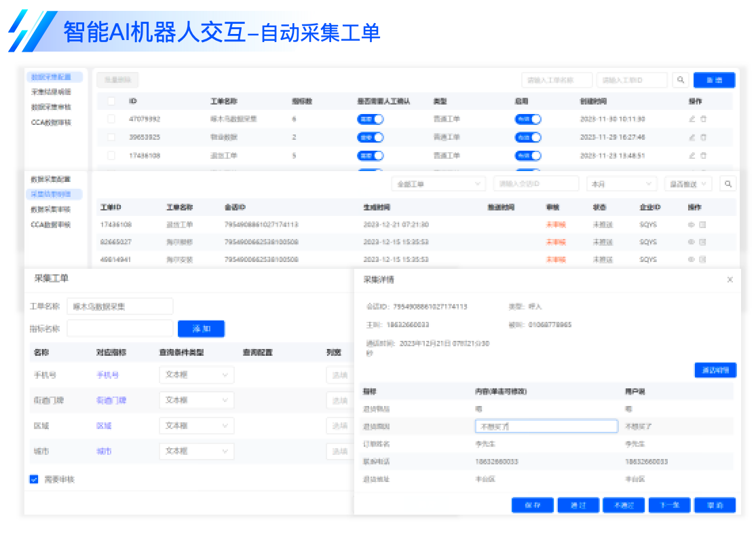This screenshot has height=535, width=756.
Task: Click the search icon beside 新增 button
Action: point(681,80)
